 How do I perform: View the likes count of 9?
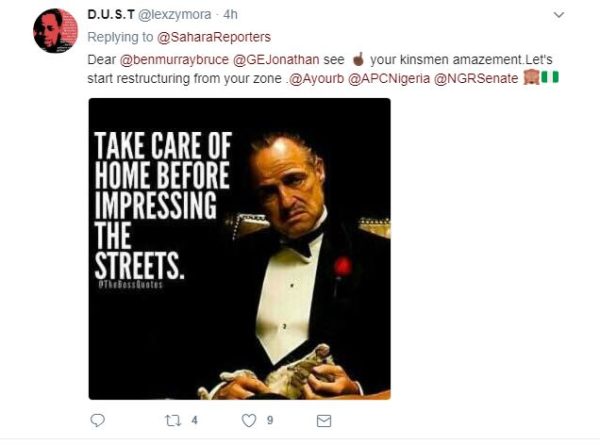pyautogui.click(x=270, y=421)
